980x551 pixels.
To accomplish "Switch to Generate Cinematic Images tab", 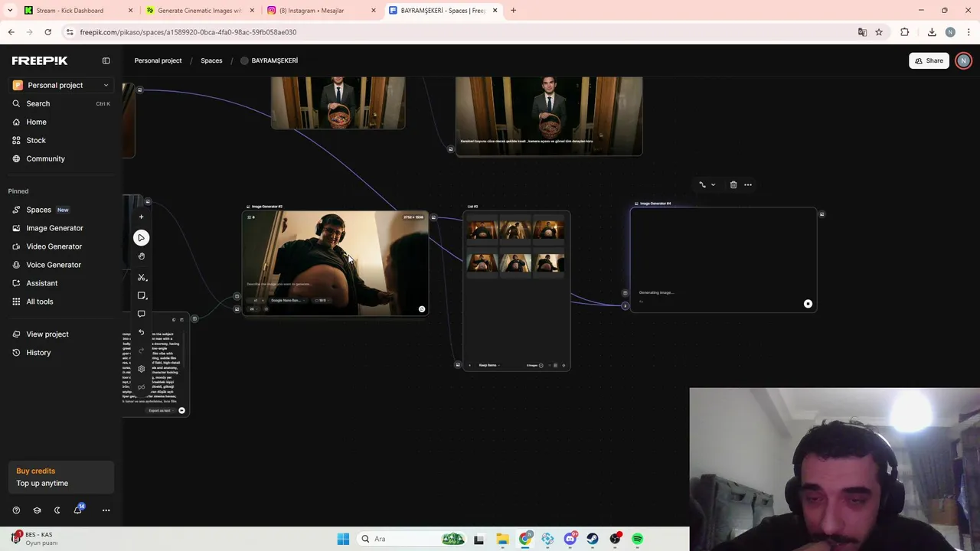I will [199, 11].
